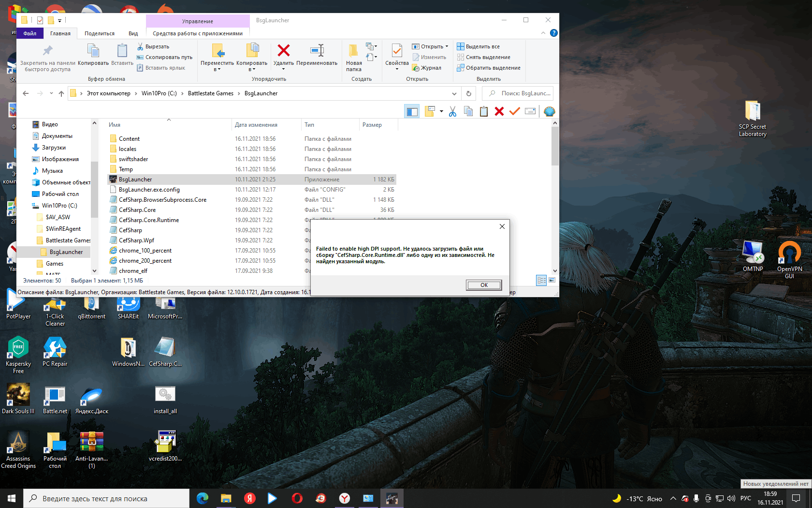Click the orange checkmark properties toolbar icon

coord(515,112)
